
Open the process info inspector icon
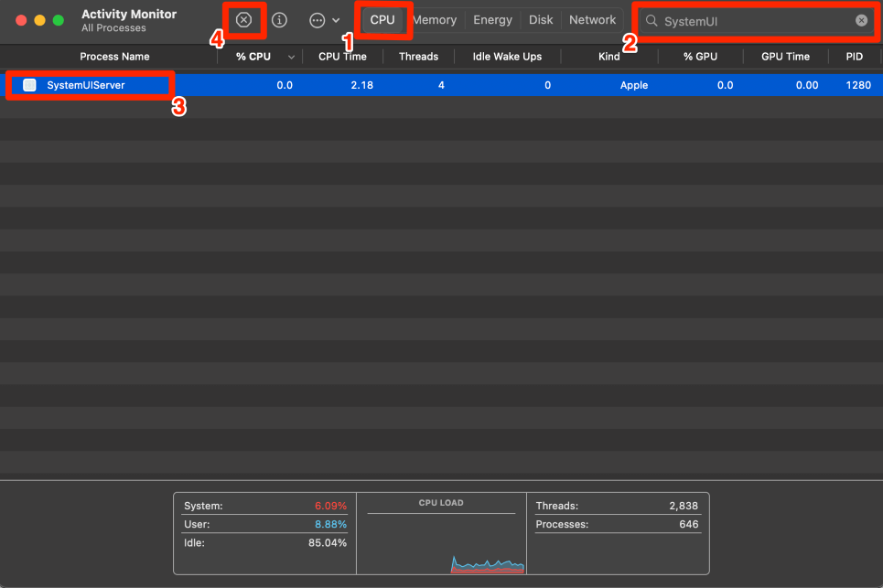click(x=280, y=20)
